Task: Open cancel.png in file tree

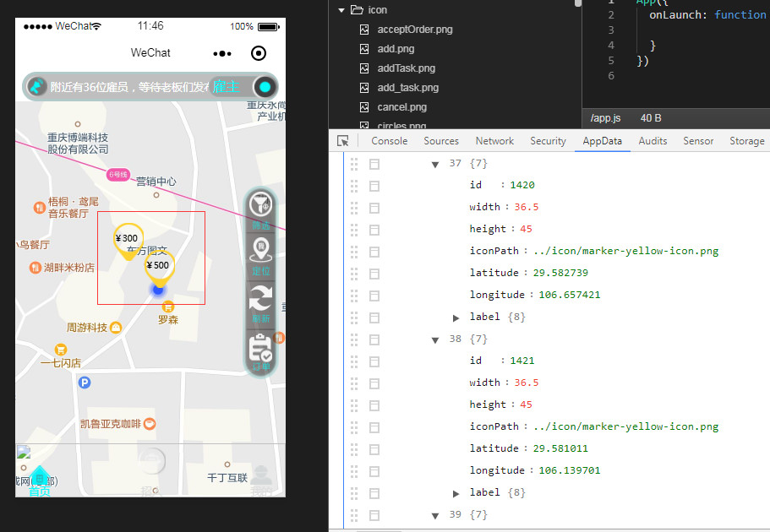Action: click(x=401, y=107)
